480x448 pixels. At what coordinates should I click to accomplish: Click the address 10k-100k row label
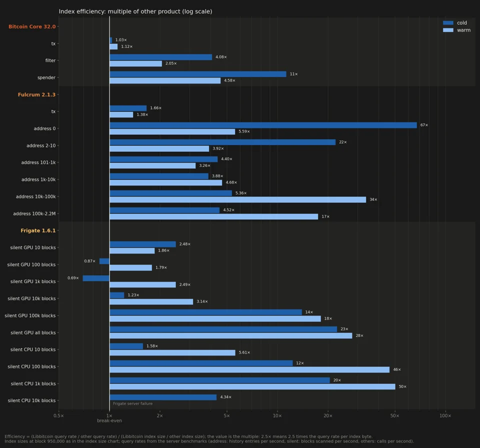[x=36, y=196]
